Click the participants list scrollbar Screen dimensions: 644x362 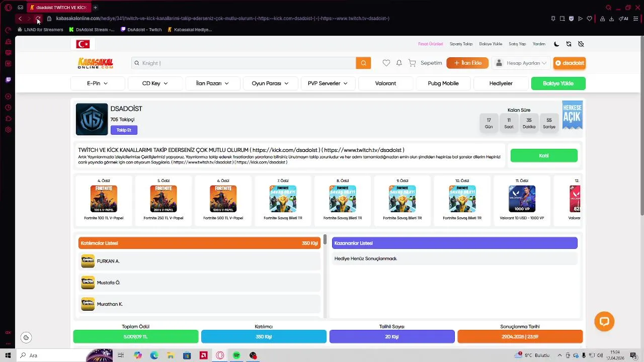pos(325,239)
